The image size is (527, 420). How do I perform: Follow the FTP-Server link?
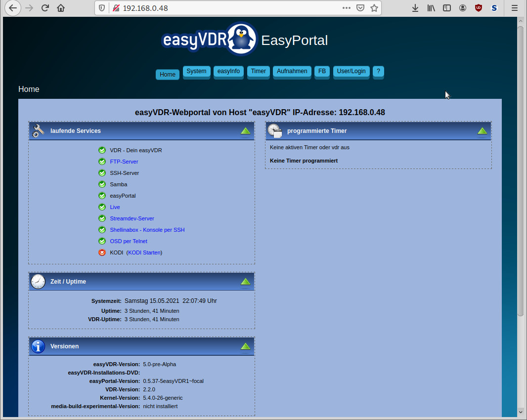124,162
